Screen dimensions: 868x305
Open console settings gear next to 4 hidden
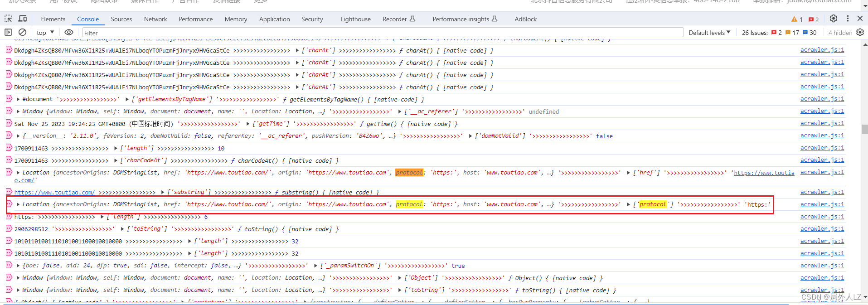[860, 32]
